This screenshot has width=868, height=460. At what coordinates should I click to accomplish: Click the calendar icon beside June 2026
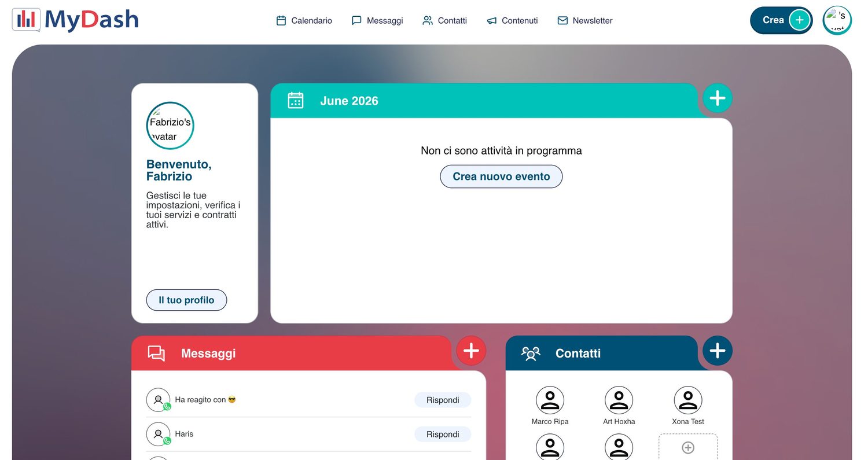point(296,100)
